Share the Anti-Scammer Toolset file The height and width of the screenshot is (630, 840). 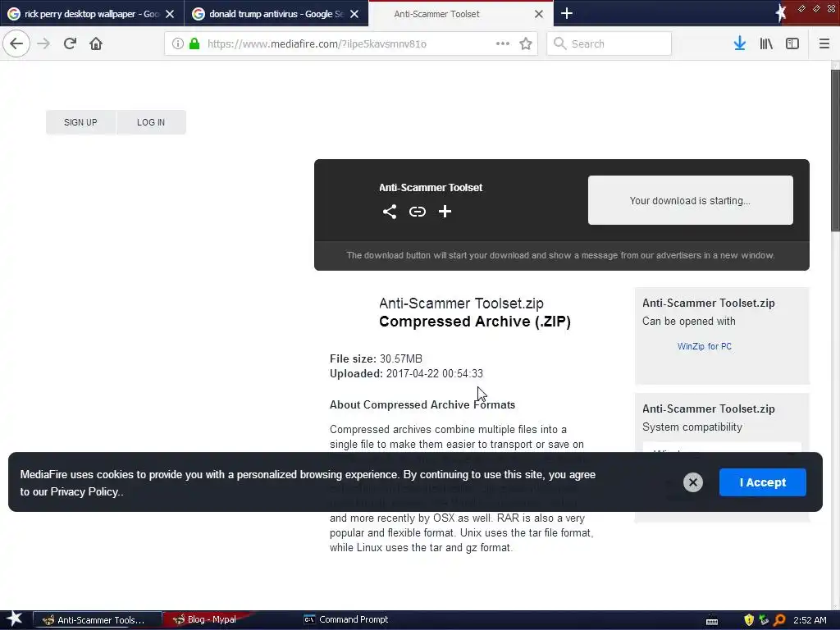pos(390,212)
